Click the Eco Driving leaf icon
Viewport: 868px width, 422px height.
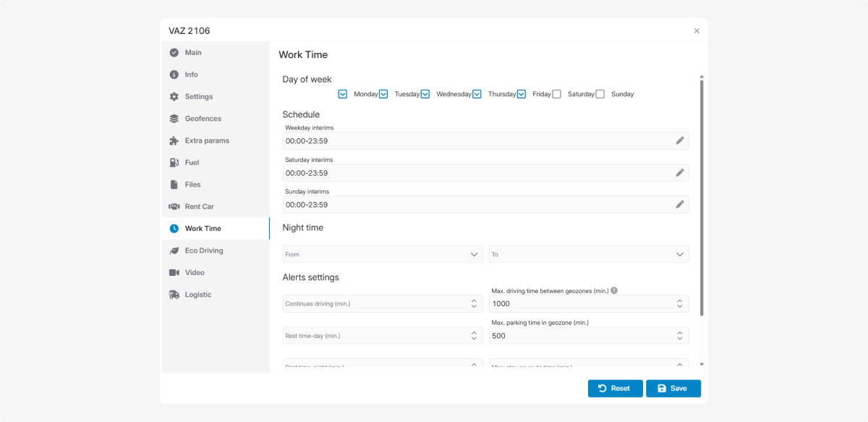point(174,250)
